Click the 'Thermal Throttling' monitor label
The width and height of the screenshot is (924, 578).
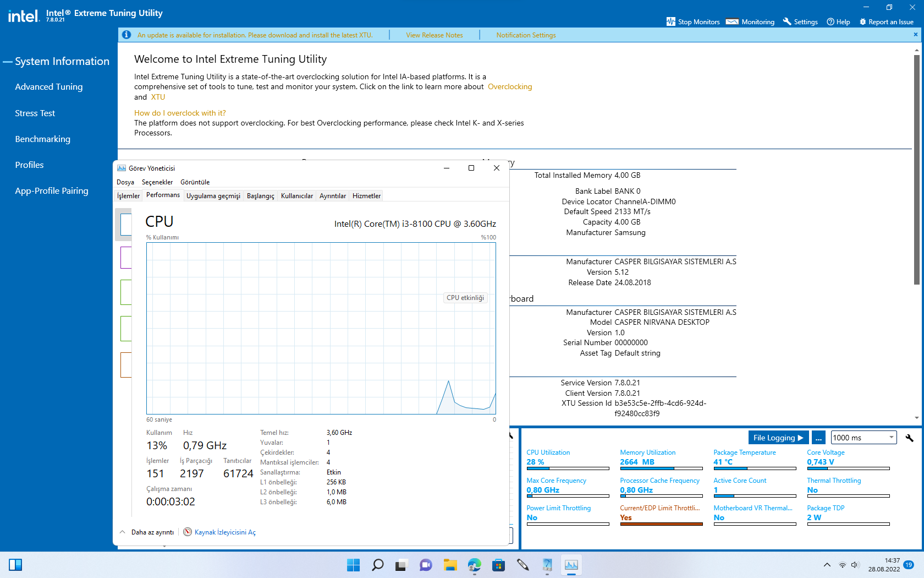(x=834, y=481)
